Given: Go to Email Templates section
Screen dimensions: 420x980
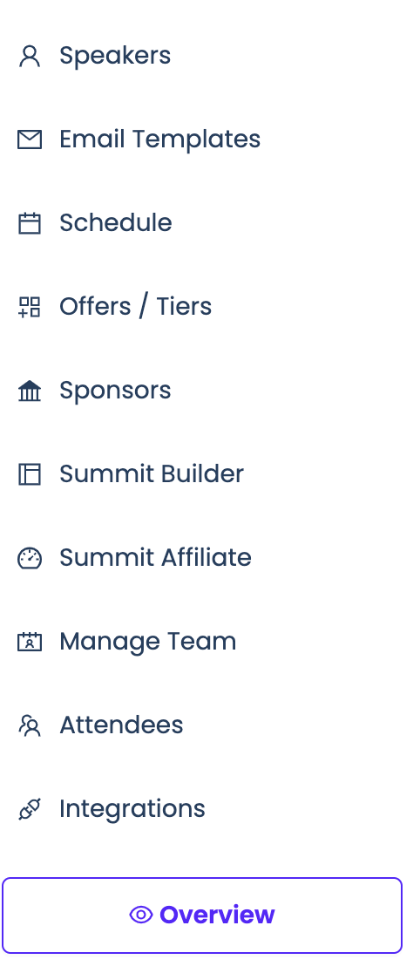Looking at the screenshot, I should (x=160, y=140).
